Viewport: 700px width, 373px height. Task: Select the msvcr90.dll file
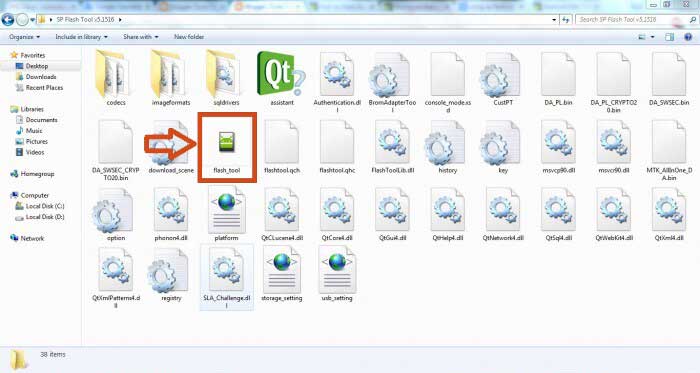613,147
